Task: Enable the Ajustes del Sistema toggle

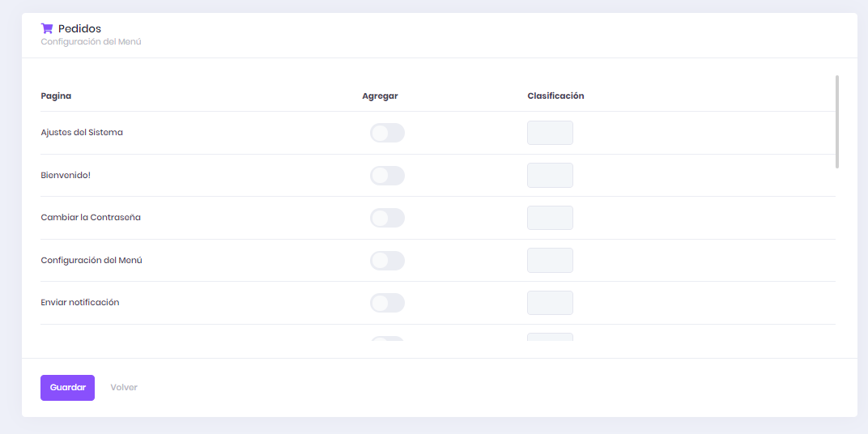Action: click(x=387, y=133)
